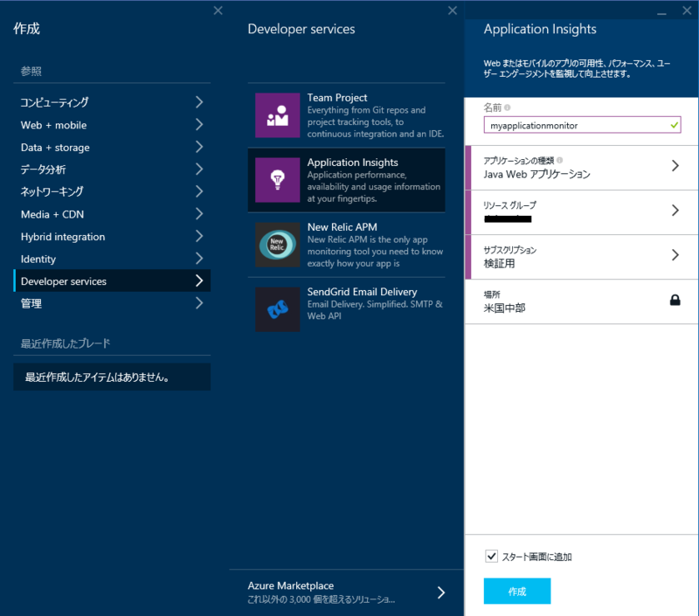
Task: Expand データ分析 chevron
Action: point(199,169)
